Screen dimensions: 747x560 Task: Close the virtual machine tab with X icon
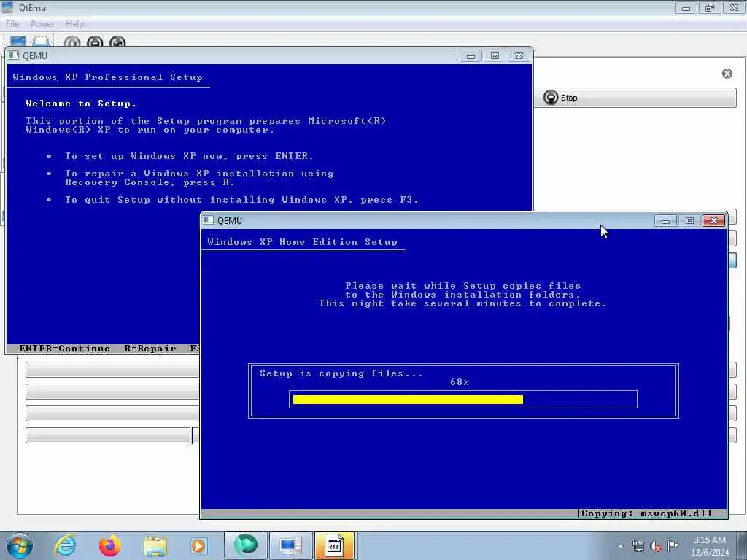tap(727, 74)
